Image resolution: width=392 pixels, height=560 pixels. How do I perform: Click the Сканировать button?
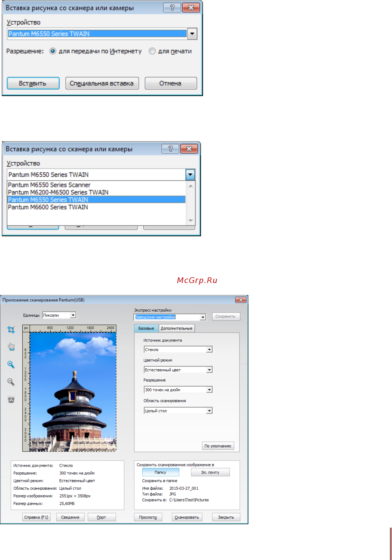(x=187, y=517)
